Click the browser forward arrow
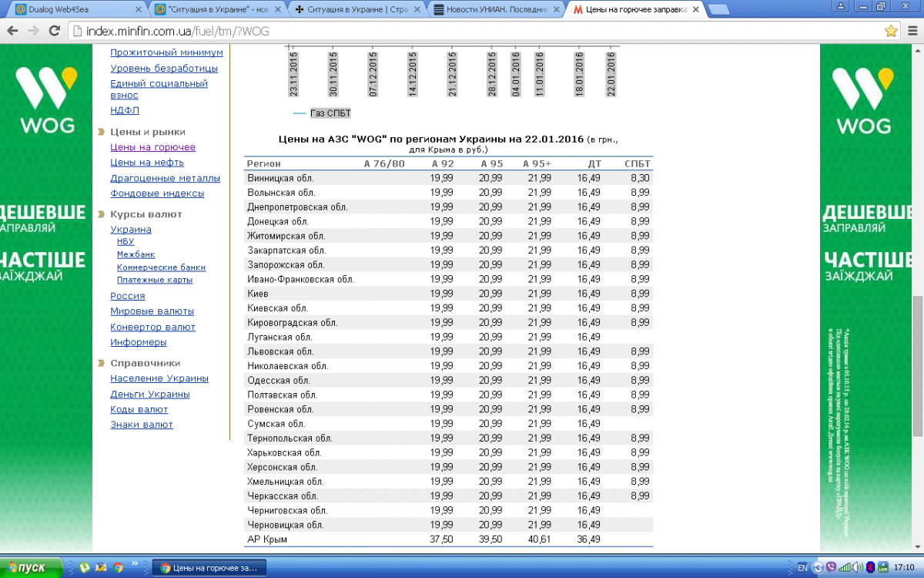The height and width of the screenshot is (578, 924). point(34,31)
